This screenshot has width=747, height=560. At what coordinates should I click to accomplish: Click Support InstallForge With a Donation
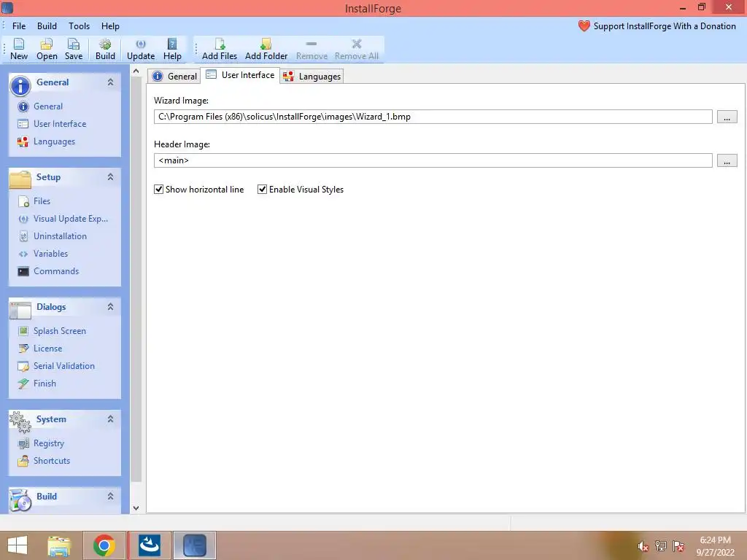point(657,26)
